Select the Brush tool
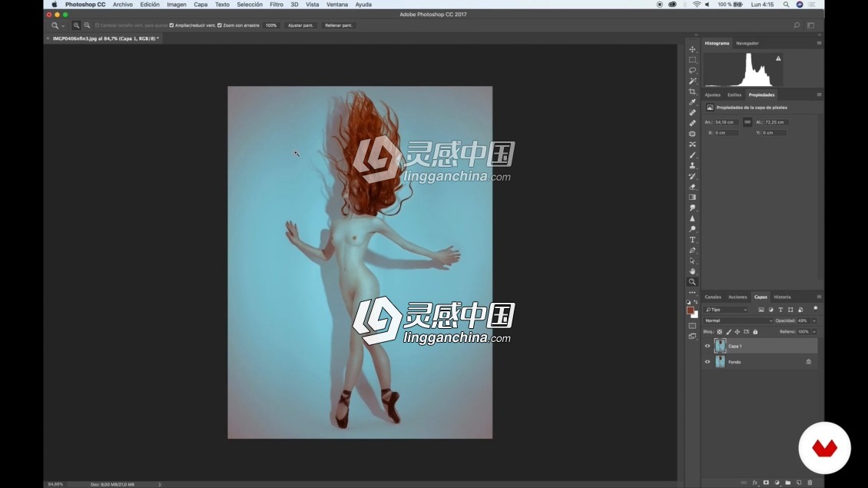The width and height of the screenshot is (868, 488). (x=692, y=155)
